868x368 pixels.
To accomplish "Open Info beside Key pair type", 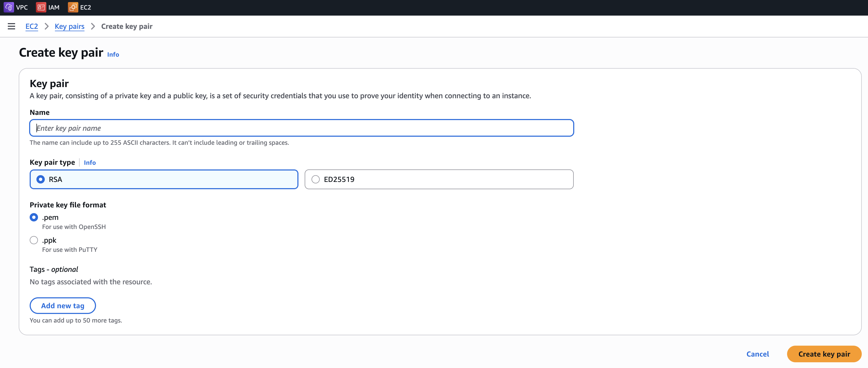I will (90, 163).
